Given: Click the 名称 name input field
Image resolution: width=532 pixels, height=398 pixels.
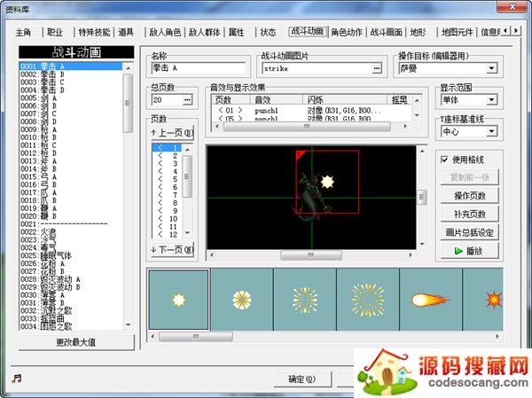Looking at the screenshot, I should [199, 68].
